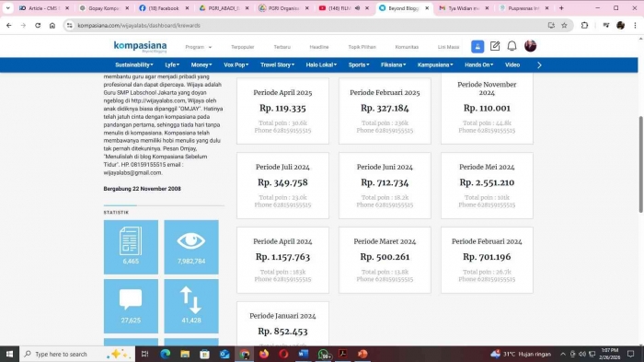Expand the Hands On category menu
The image size is (644, 362).
tap(479, 65)
